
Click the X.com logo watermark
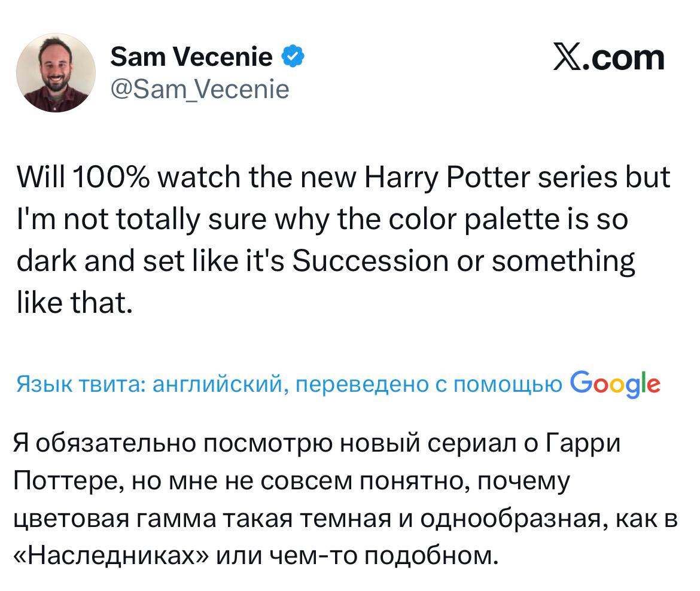tap(608, 57)
